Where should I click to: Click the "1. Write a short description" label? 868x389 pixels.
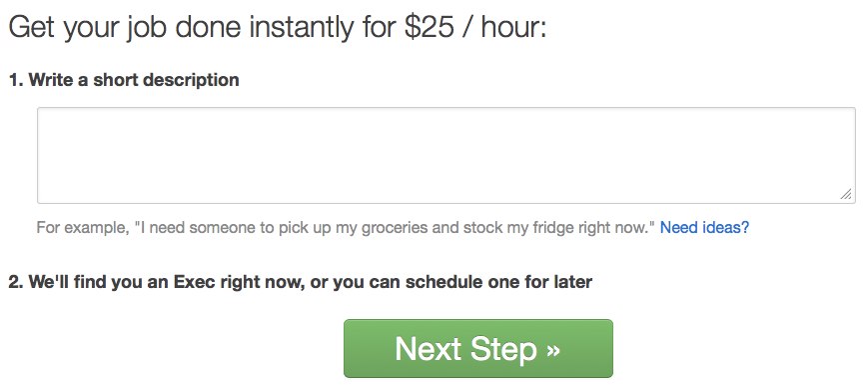pos(124,80)
